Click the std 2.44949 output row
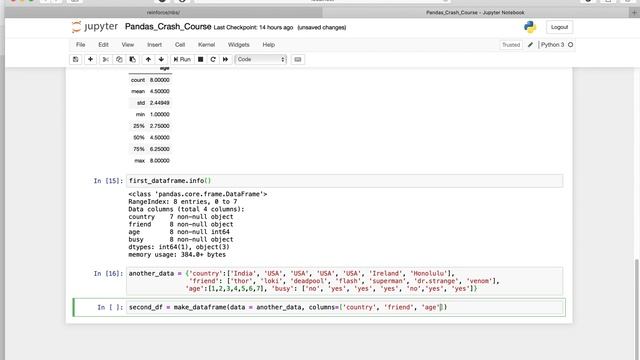This screenshot has height=360, width=640. pyautogui.click(x=150, y=103)
